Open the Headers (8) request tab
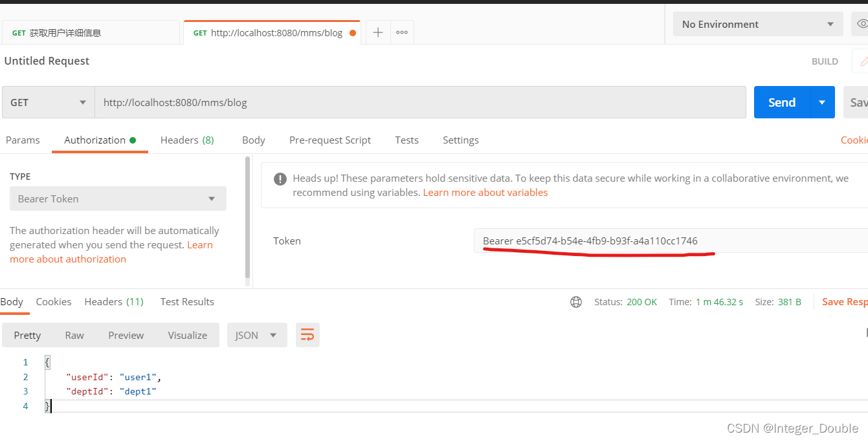 point(187,140)
